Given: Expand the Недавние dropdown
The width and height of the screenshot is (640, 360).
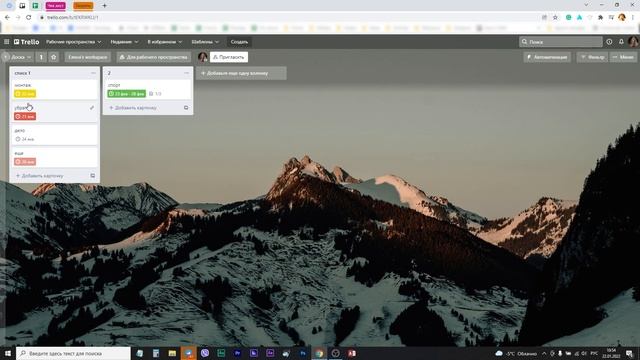Looking at the screenshot, I should click(124, 42).
